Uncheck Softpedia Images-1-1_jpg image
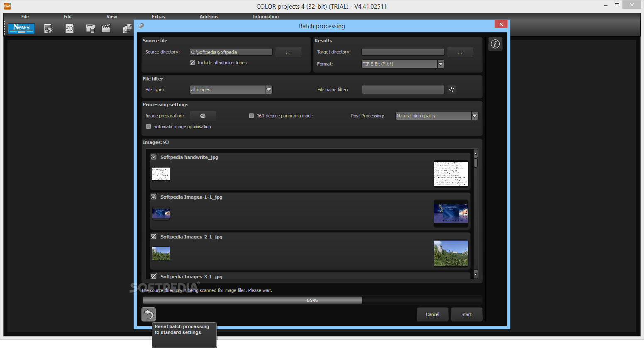The width and height of the screenshot is (644, 348). pos(154,197)
